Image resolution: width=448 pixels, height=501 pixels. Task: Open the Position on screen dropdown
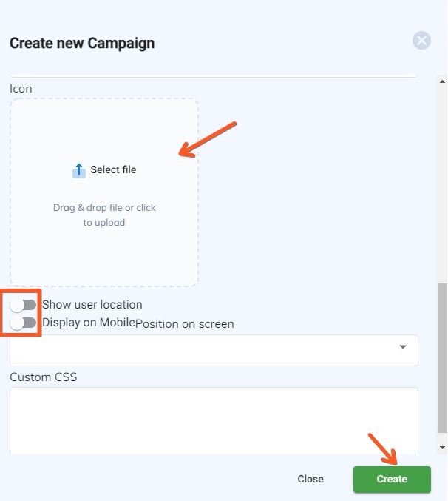click(x=214, y=350)
